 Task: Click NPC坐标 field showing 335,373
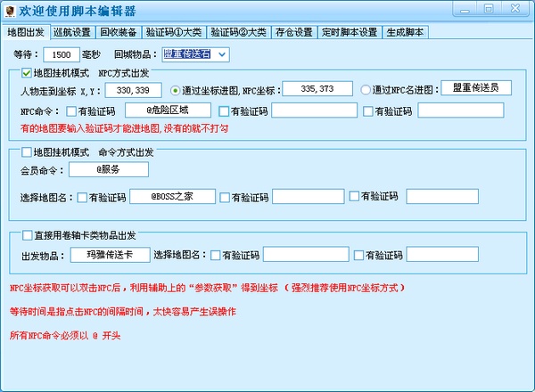click(x=317, y=88)
